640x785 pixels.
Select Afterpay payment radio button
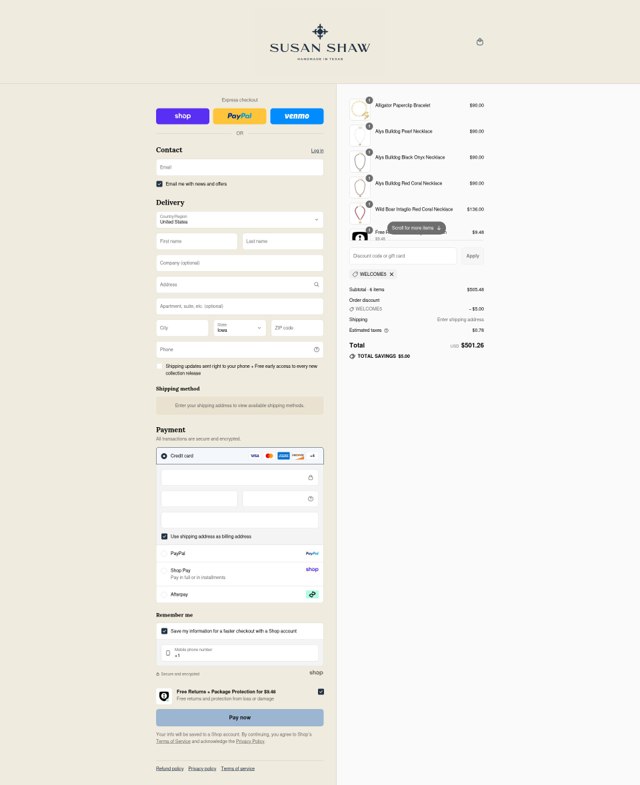[x=164, y=594]
